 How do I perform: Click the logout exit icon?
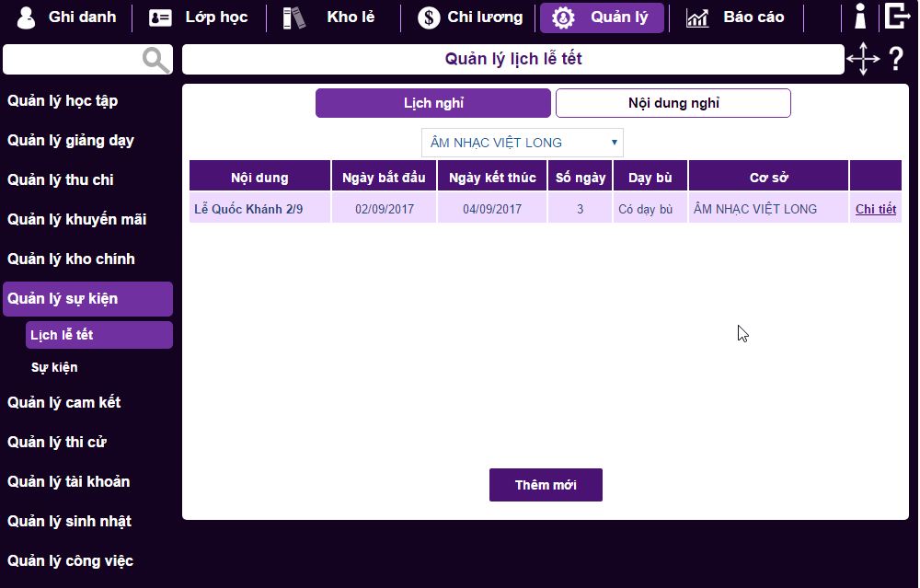(x=897, y=17)
